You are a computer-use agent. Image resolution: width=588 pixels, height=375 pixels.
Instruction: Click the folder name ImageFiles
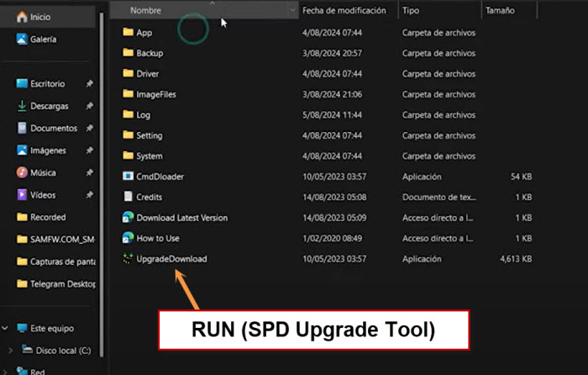click(156, 94)
